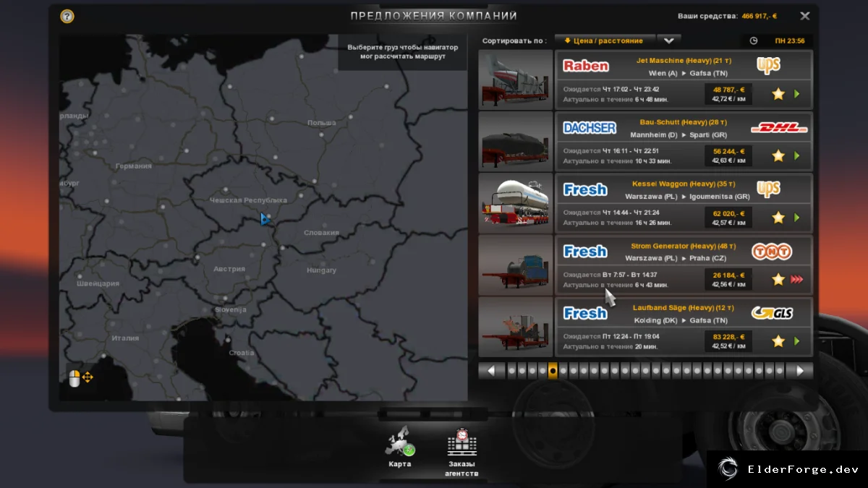
Task: Favorite the Kessel Waggon job star
Action: tap(778, 218)
